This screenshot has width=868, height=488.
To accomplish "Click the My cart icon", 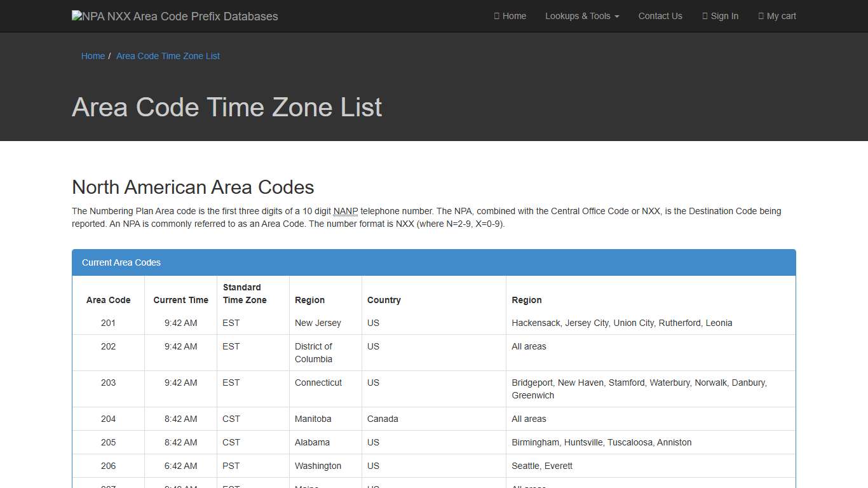I will click(x=761, y=16).
